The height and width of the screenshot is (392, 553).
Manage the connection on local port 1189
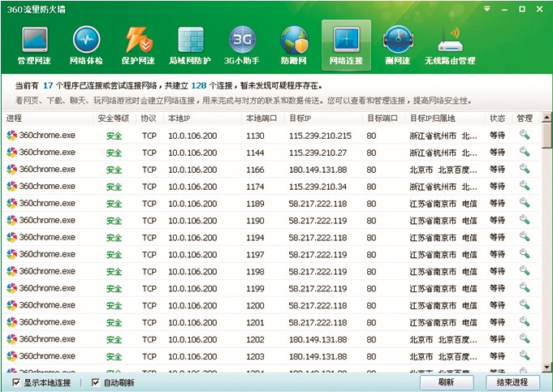[x=525, y=203]
